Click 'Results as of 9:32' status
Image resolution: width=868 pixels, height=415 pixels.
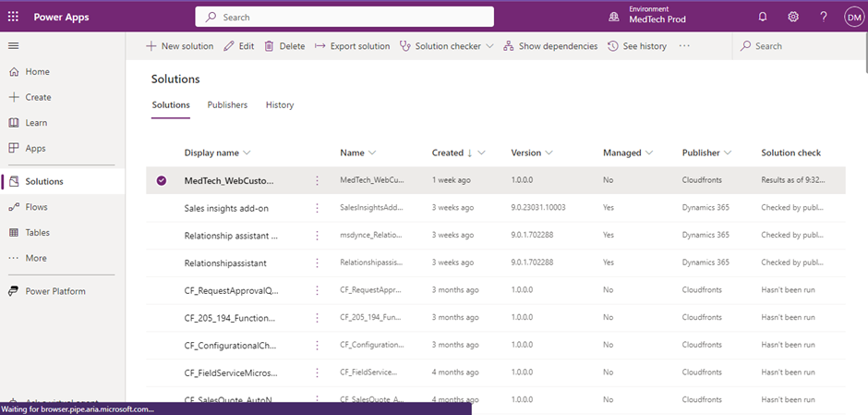(792, 180)
